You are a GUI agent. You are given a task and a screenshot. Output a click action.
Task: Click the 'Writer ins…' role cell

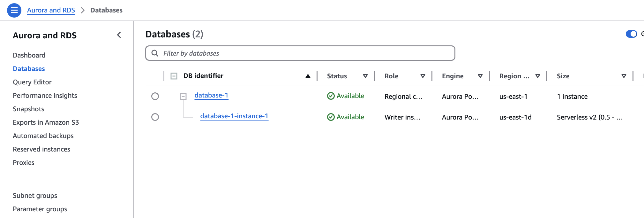click(x=402, y=117)
